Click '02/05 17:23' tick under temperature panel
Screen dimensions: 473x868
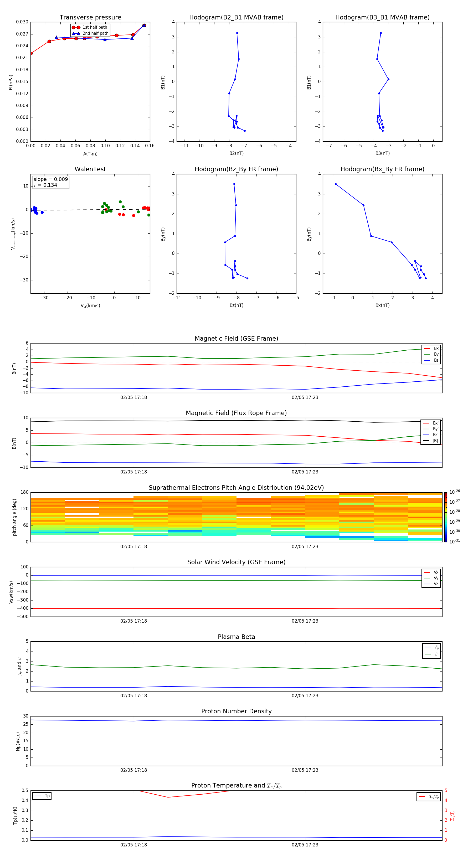click(x=305, y=845)
